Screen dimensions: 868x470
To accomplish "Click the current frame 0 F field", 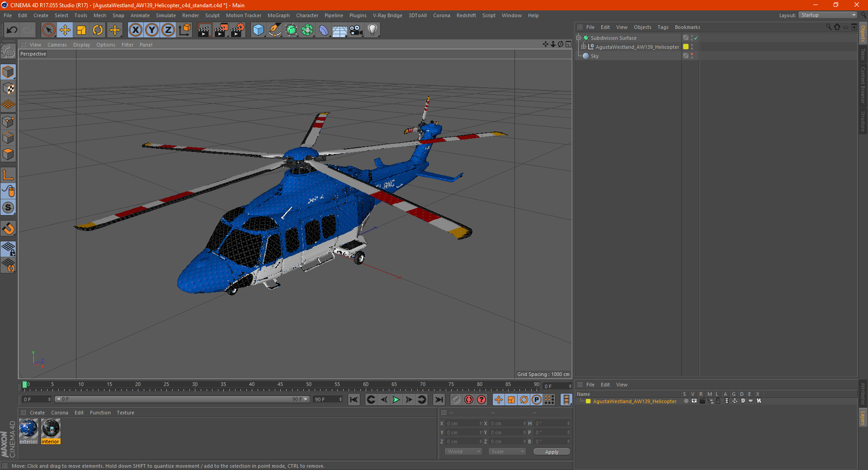I will point(36,399).
